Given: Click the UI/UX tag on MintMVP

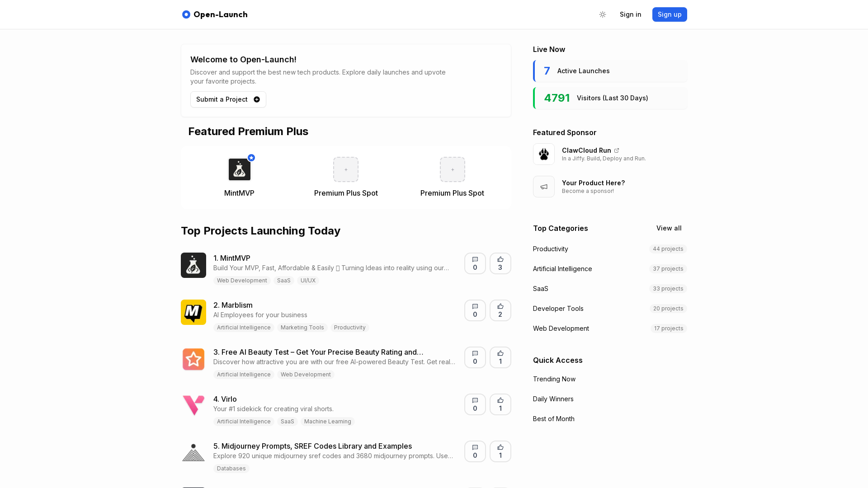Looking at the screenshot, I should [308, 281].
